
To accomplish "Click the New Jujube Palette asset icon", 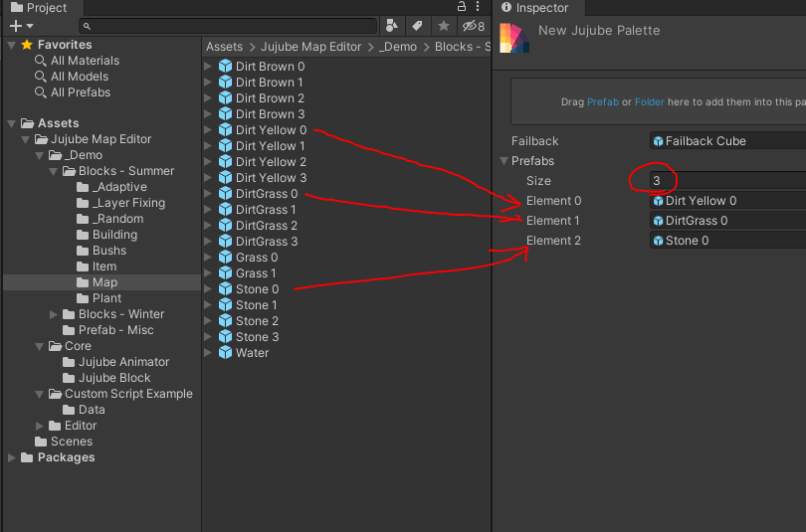I will coord(511,38).
